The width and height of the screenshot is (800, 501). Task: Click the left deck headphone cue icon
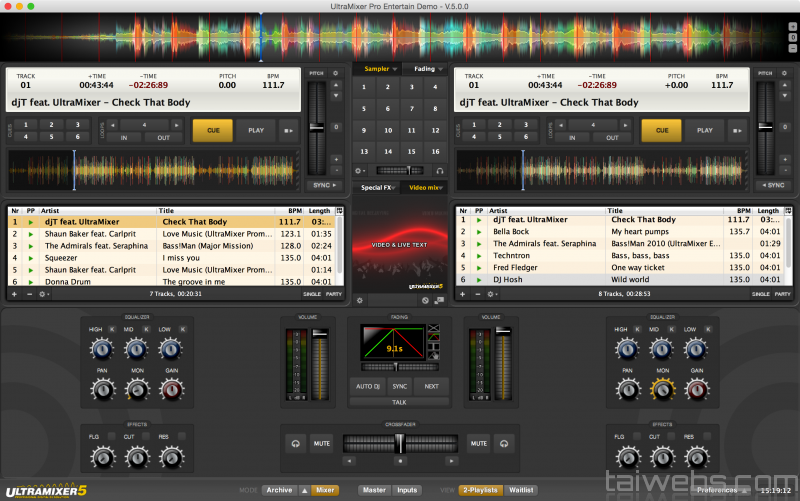295,443
